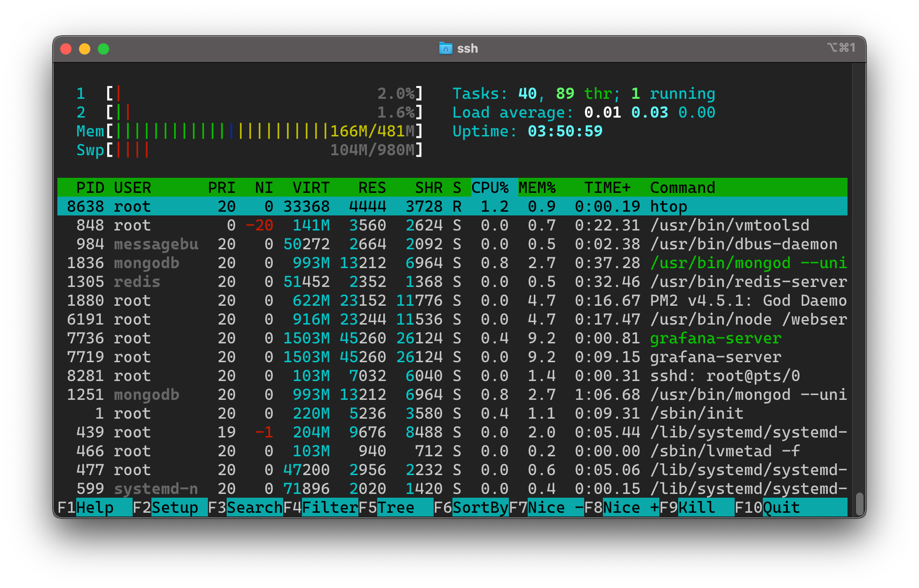Select the /usr/bin/redis-server process row
The image size is (919, 588).
point(452,282)
